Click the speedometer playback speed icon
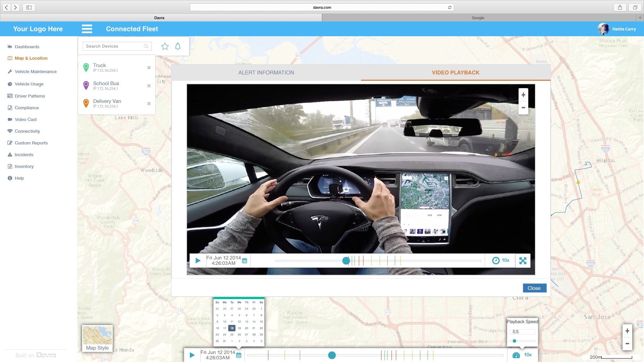644x362 pixels. 516,355
